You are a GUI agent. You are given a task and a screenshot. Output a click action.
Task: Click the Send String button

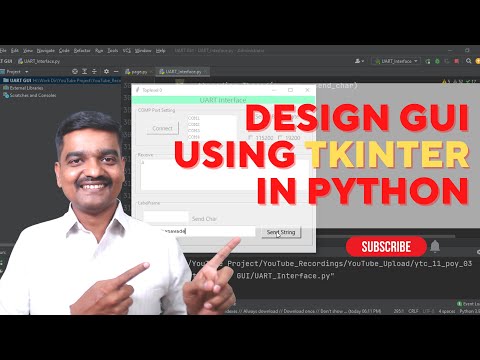pyautogui.click(x=281, y=232)
